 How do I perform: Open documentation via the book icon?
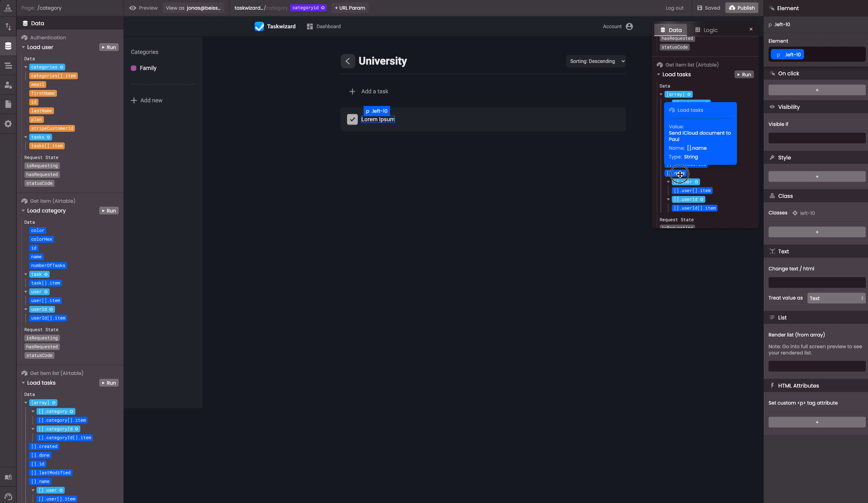(8, 477)
